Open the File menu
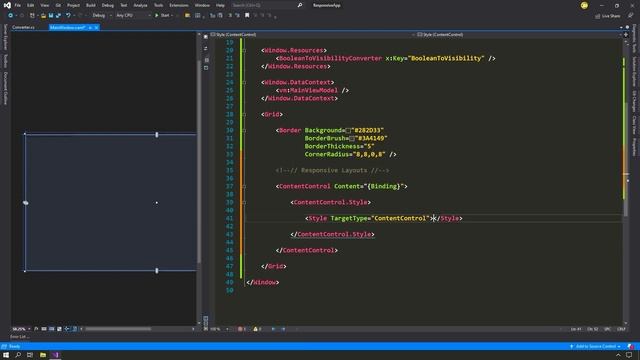 (x=18, y=5)
